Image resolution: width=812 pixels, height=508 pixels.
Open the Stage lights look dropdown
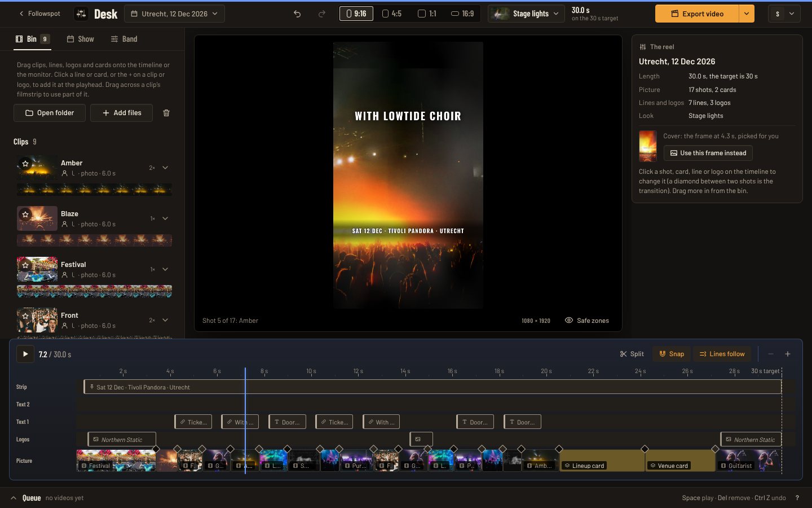[526, 14]
